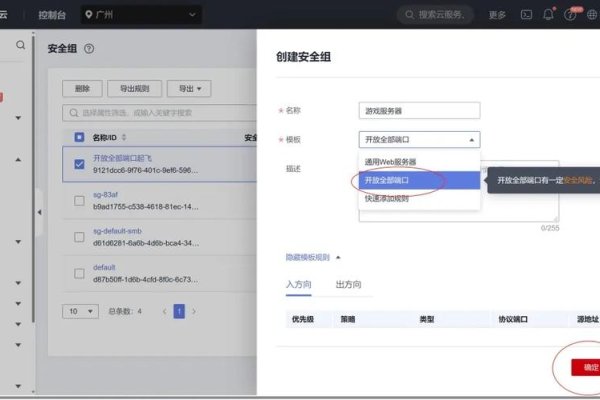Open the language globe icon

592,15
